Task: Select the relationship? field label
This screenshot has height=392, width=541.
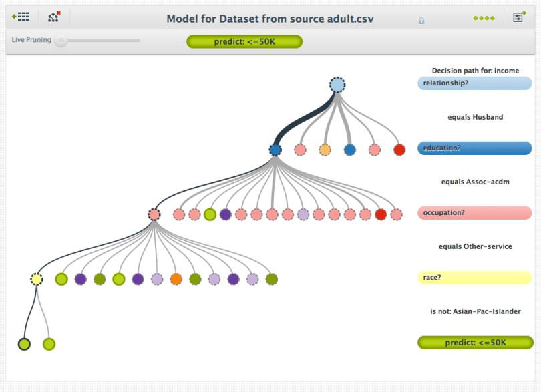Action: (x=474, y=83)
